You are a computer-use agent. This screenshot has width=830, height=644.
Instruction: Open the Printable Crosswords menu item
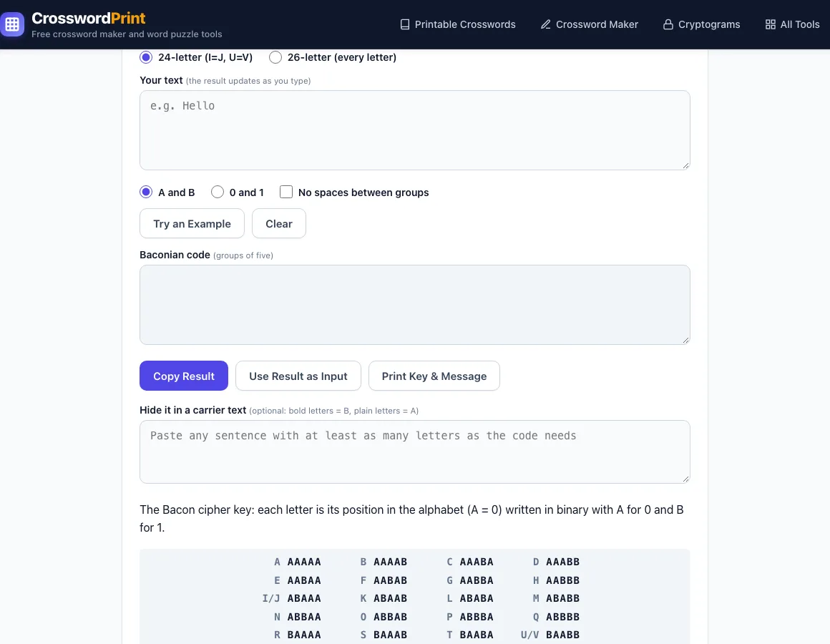[x=458, y=24]
